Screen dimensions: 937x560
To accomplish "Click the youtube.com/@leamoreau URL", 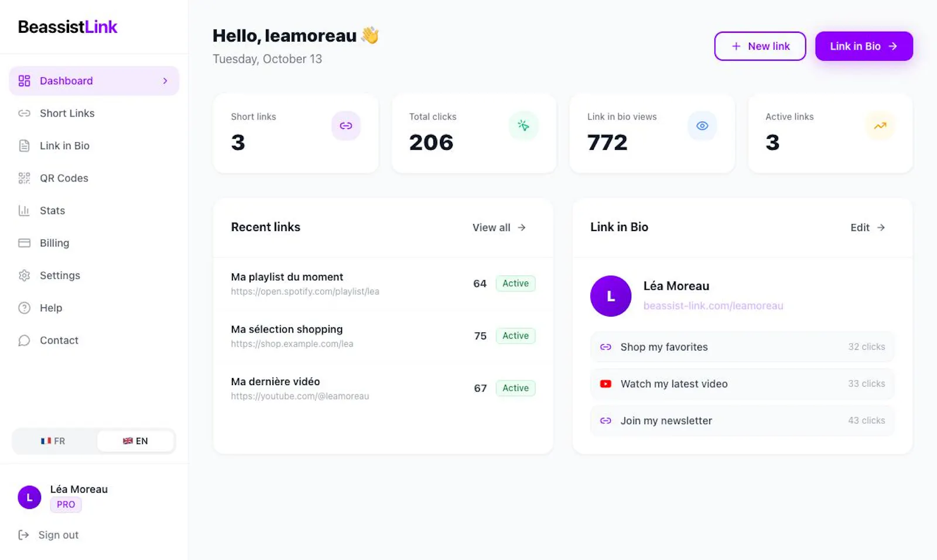I will [x=300, y=396].
